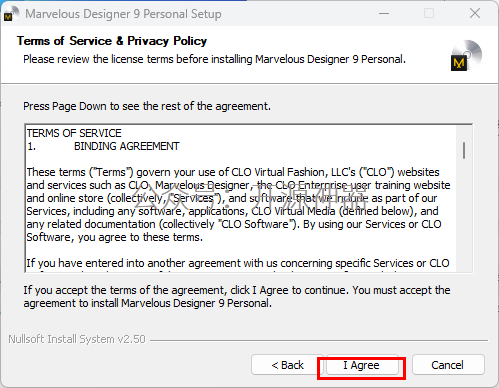
Task: Click the window title 'Marvelous Designer 9 Personal Setup'
Action: coord(123,14)
